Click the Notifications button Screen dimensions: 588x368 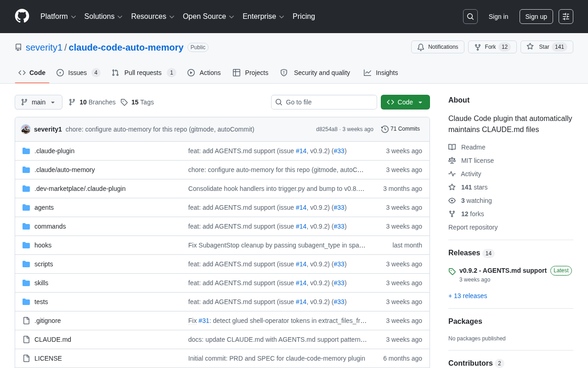click(438, 47)
